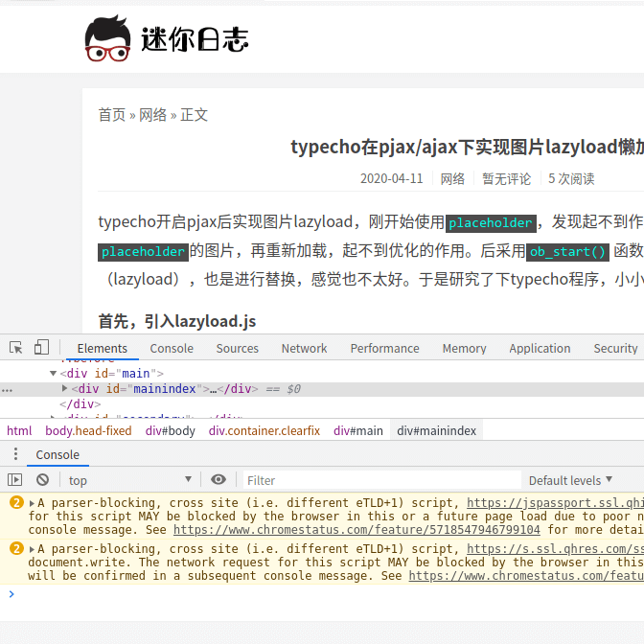The width and height of the screenshot is (644, 644).
Task: Open the jspassport.ssl script link
Action: pyautogui.click(x=555, y=503)
